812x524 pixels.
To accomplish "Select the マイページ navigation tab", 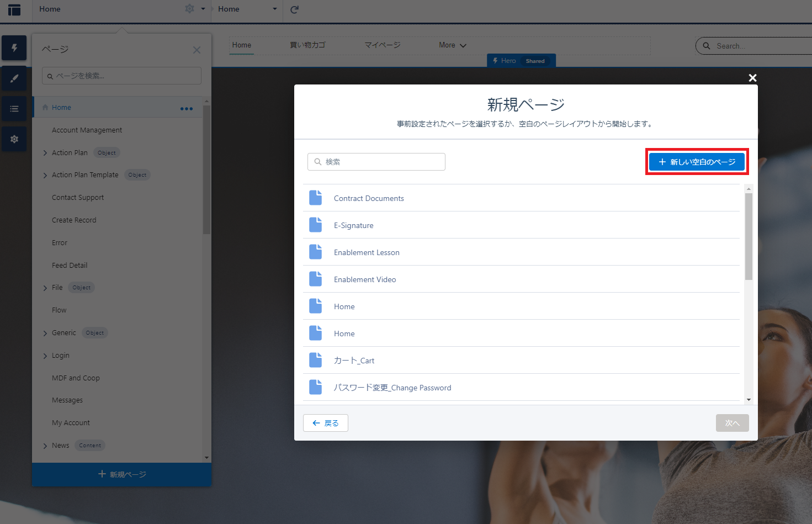I will 382,45.
